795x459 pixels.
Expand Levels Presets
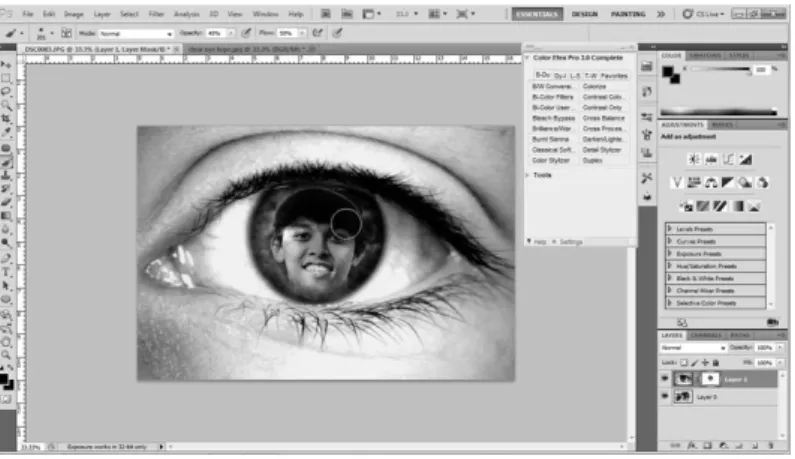(x=669, y=229)
